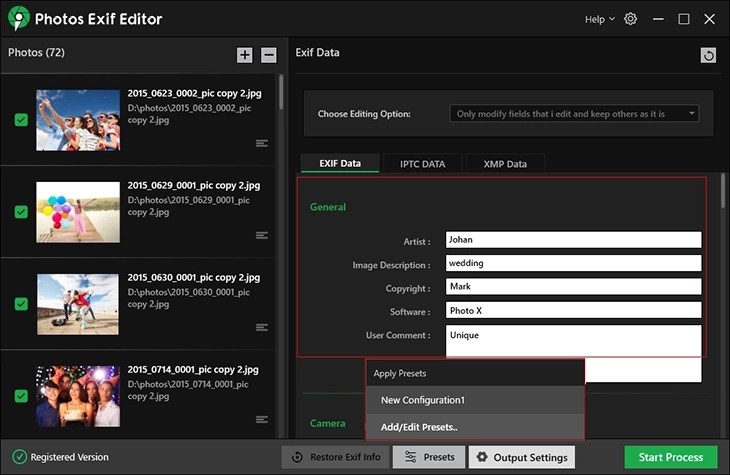Viewport: 730px width, 475px height.
Task: Click the remove photos minus icon
Action: pos(269,55)
